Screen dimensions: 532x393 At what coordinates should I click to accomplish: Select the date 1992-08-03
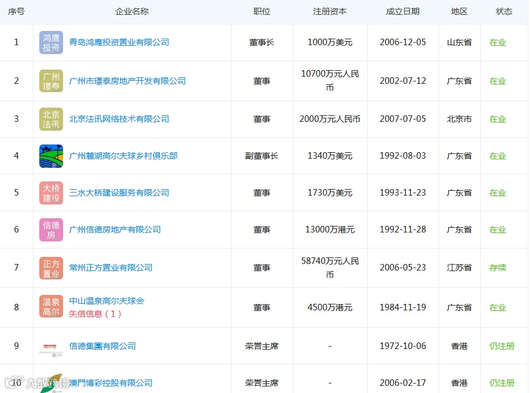[403, 156]
